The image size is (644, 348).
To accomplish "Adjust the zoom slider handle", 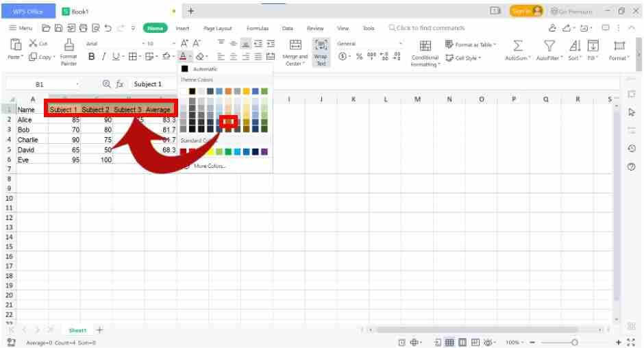I will pyautogui.click(x=575, y=343).
